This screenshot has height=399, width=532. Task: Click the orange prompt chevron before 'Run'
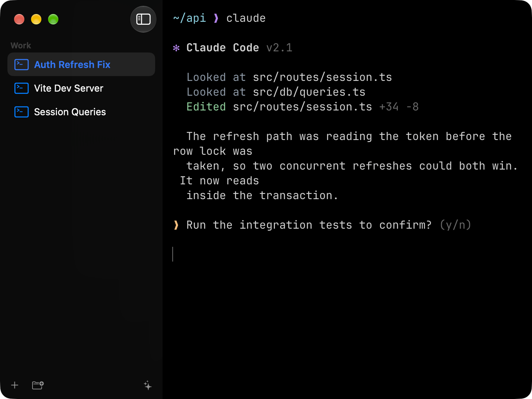176,225
